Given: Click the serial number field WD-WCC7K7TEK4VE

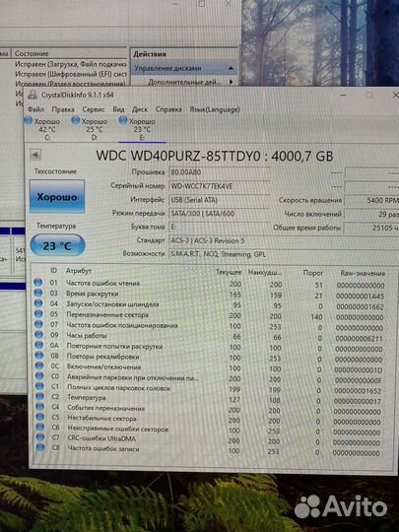Looking at the screenshot, I should (x=219, y=186).
